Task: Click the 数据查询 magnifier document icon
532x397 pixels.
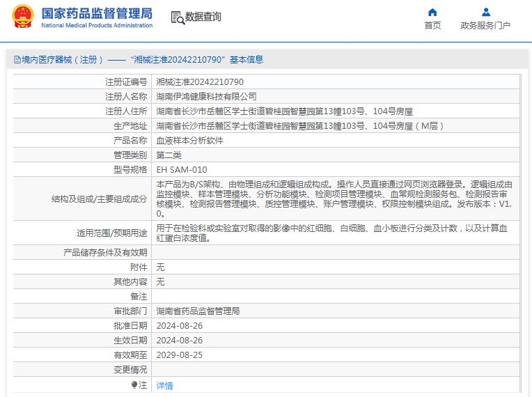Action: click(x=177, y=17)
